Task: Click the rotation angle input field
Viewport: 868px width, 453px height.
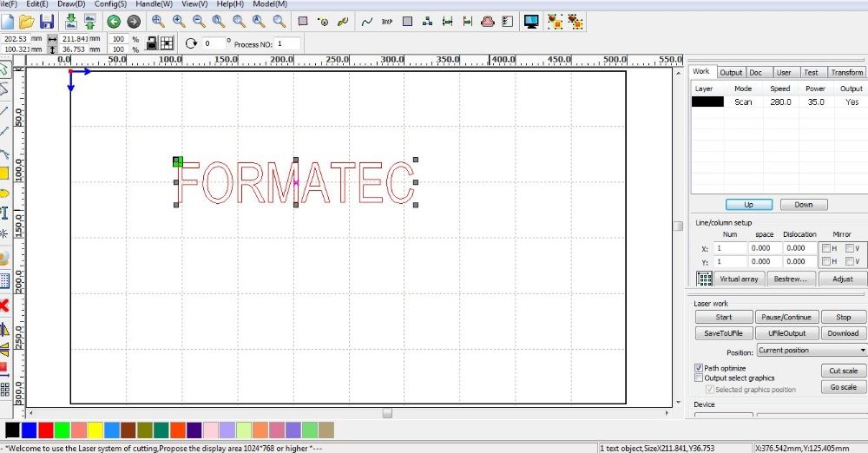Action: coord(214,43)
